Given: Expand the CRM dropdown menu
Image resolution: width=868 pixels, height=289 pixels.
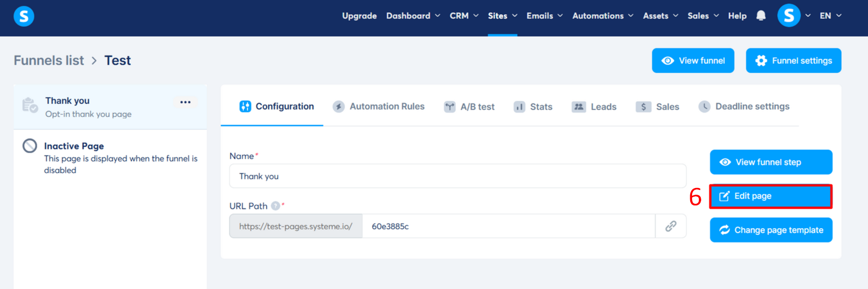Looking at the screenshot, I should [464, 16].
